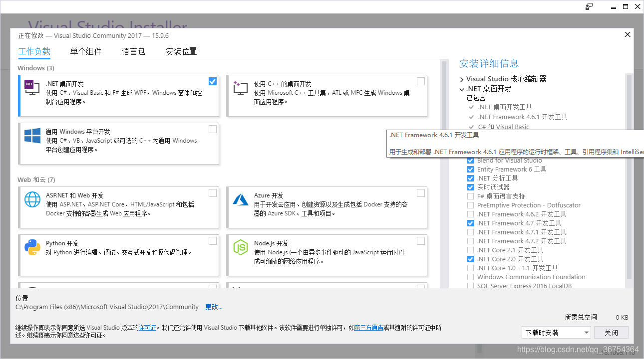Check .NET Core 2.1 开发工具
Image resolution: width=644 pixels, height=359 pixels.
click(x=470, y=250)
